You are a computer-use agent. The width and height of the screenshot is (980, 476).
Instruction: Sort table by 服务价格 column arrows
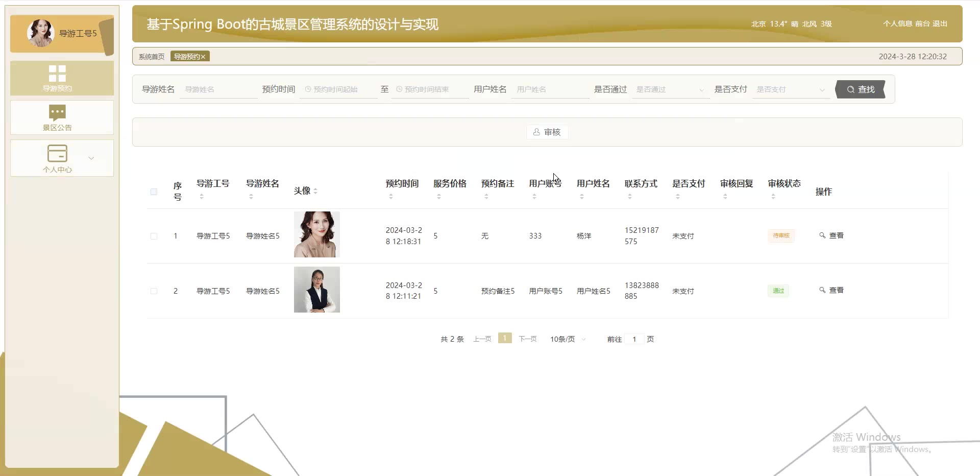tap(439, 196)
